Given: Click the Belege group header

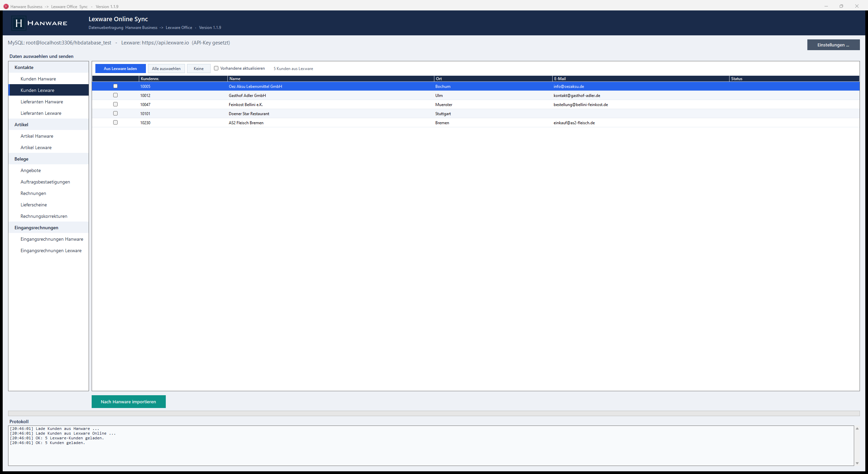Looking at the screenshot, I should tap(49, 159).
